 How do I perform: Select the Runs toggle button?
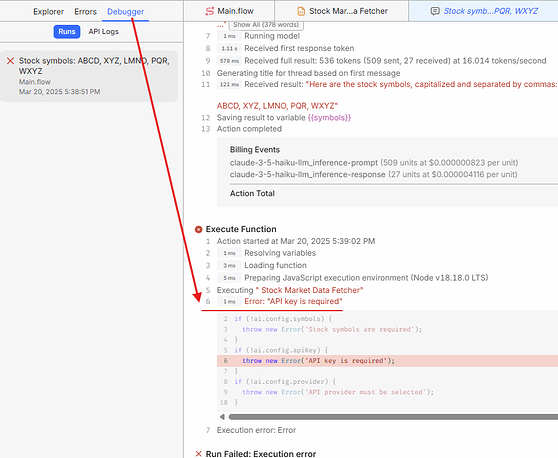click(x=67, y=31)
